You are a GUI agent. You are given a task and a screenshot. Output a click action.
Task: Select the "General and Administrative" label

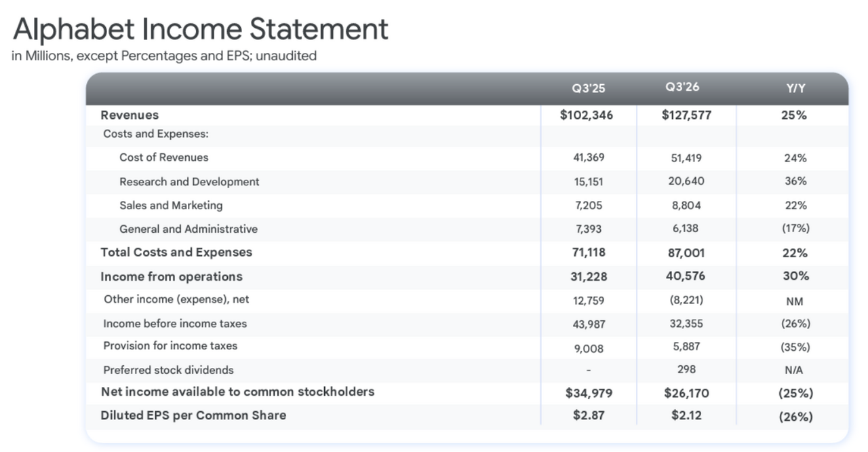point(189,229)
